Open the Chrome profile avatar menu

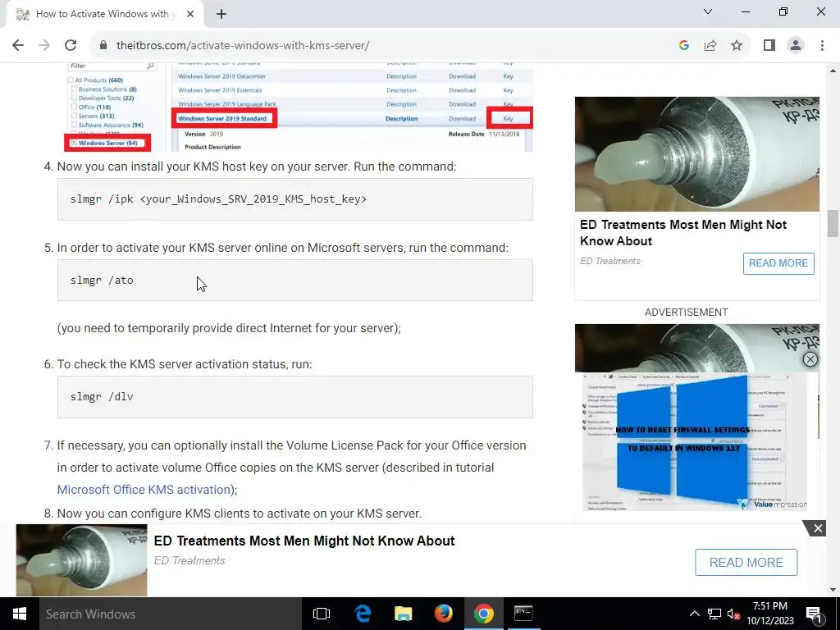coord(796,46)
